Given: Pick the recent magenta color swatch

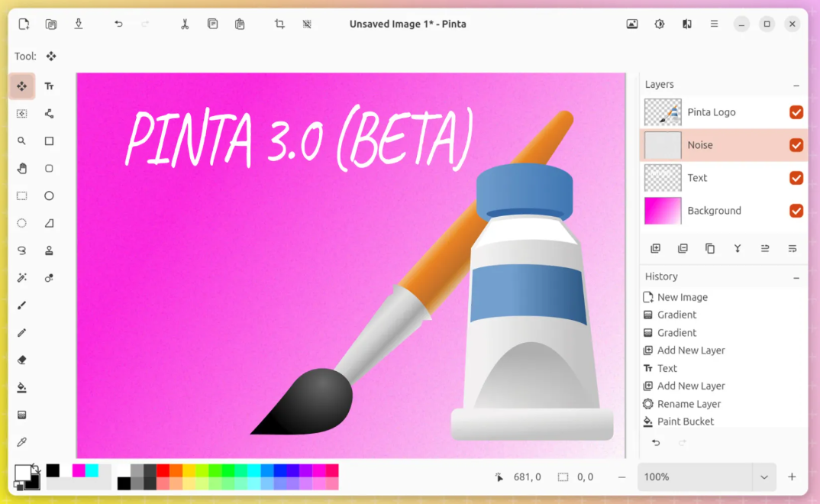Looking at the screenshot, I should point(79,470).
